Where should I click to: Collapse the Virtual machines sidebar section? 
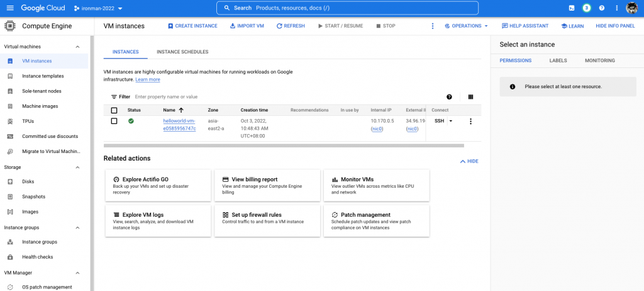(x=77, y=47)
